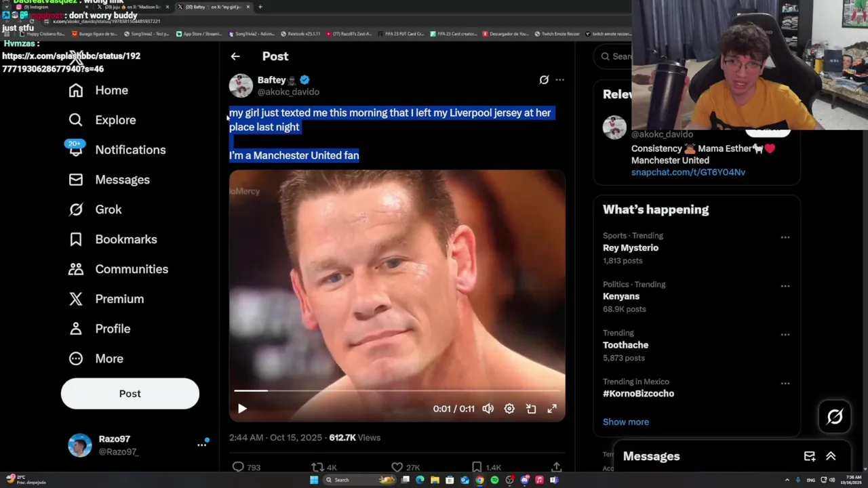868x488 pixels.
Task: Open File Explorer from the taskbar
Action: 435,480
